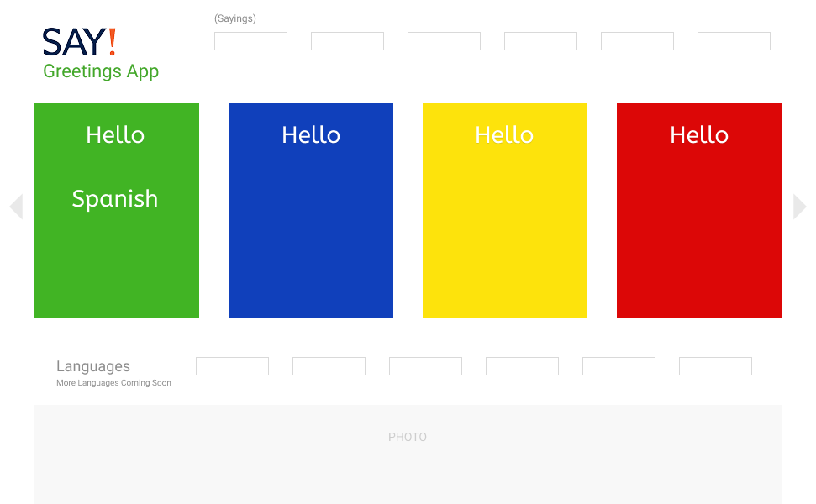Click the right carousel arrow
The image size is (816, 504).
tap(799, 207)
